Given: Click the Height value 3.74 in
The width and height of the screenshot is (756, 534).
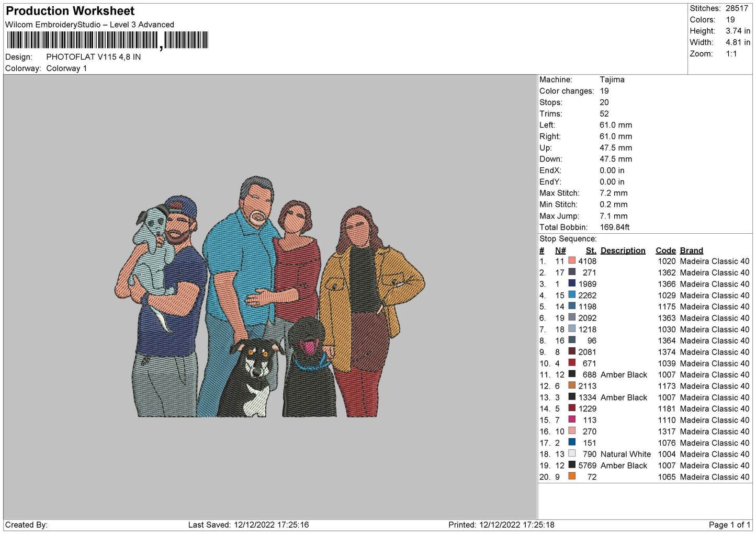Looking at the screenshot, I should coord(738,31).
